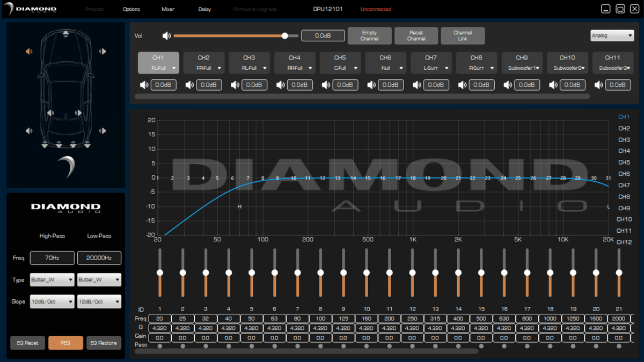Open the Delay menu
This screenshot has height=362, width=644.
click(204, 9)
